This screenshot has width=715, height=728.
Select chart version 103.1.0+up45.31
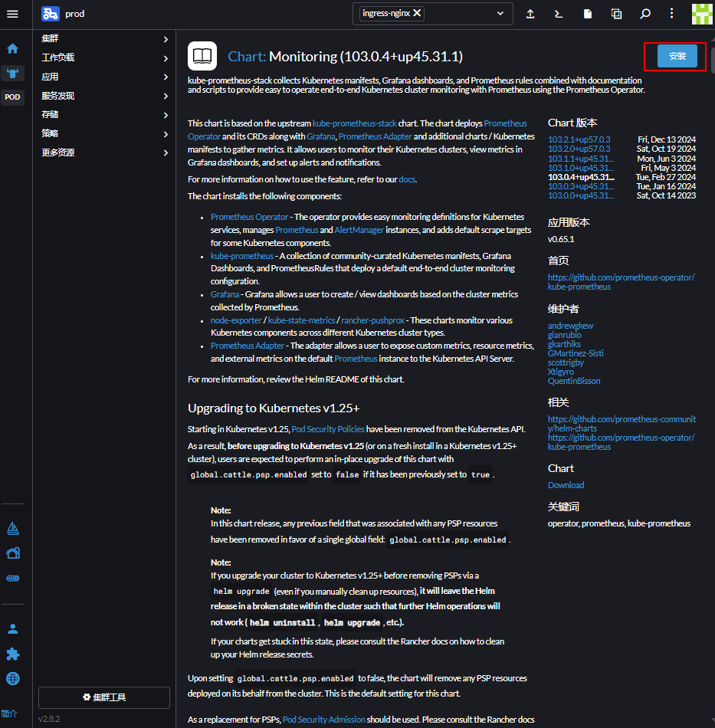pyautogui.click(x=581, y=168)
